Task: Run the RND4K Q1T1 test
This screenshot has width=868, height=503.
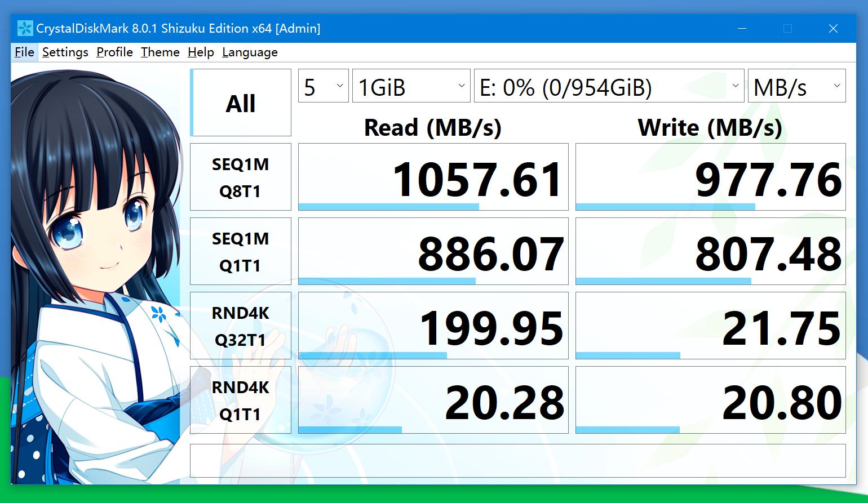Action: point(240,400)
